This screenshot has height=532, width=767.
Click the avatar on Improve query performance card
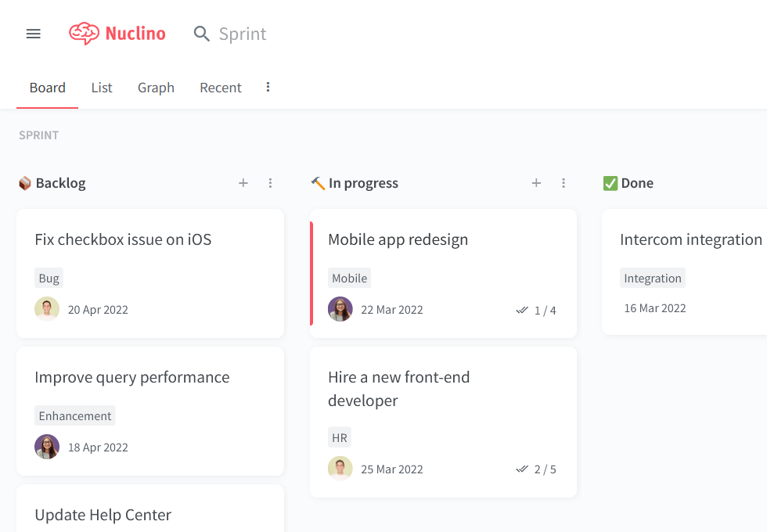coord(46,447)
